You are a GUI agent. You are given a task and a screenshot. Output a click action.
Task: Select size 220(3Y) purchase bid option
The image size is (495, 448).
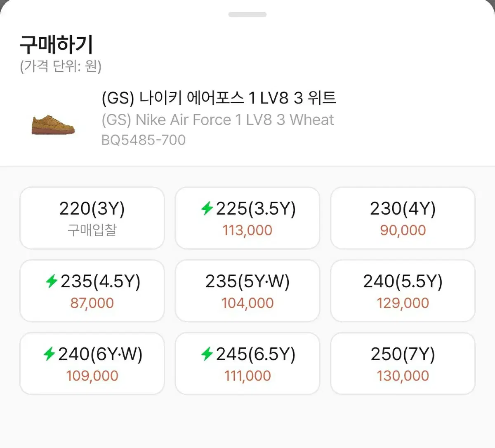pyautogui.click(x=92, y=218)
